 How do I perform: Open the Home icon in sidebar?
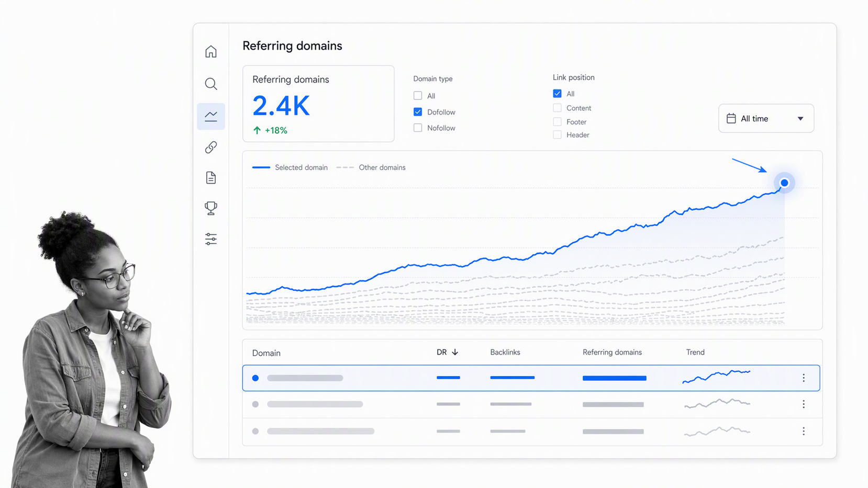point(211,51)
